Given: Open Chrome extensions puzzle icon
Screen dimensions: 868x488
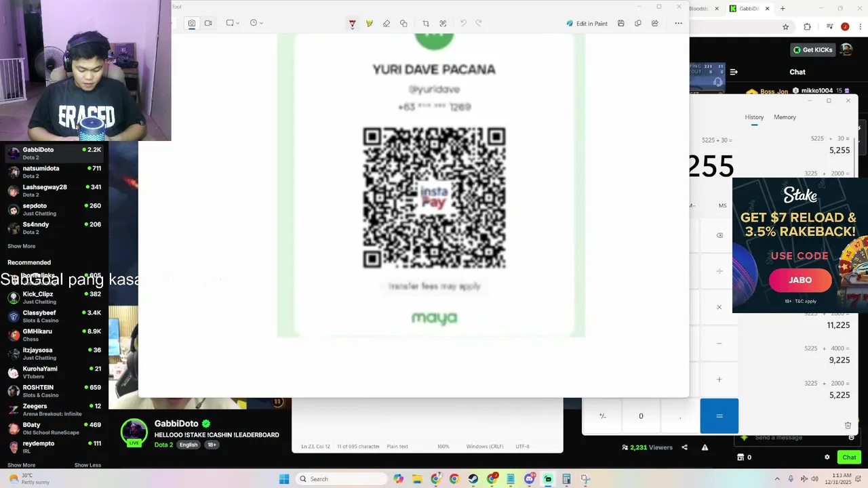Looking at the screenshot, I should (807, 27).
